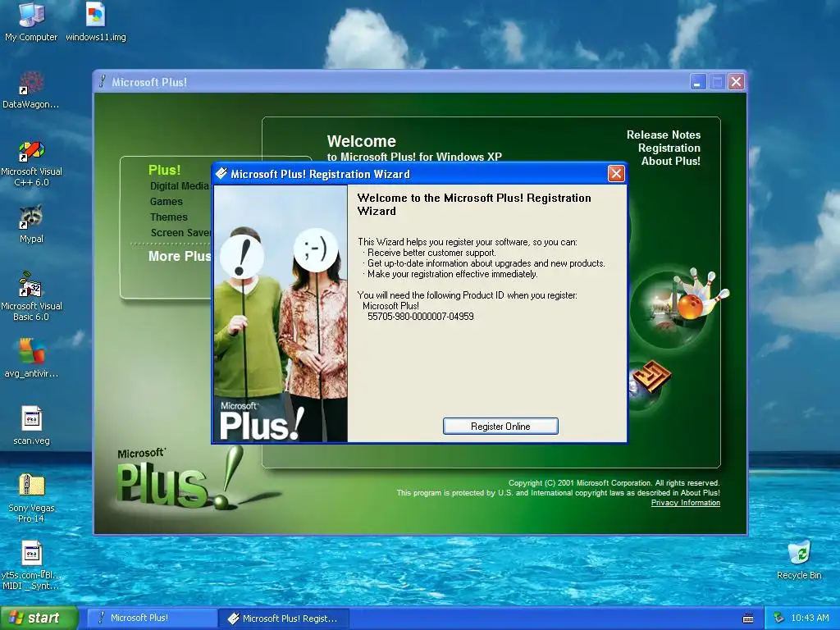Select the Sony Vegas Pro 14 zip folder
840x630 pixels.
pos(32,486)
